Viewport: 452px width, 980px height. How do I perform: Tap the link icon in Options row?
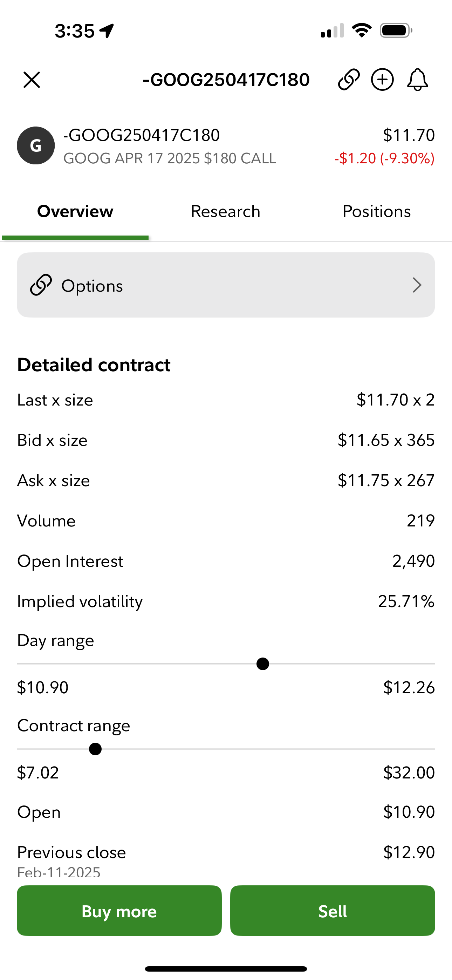point(41,285)
